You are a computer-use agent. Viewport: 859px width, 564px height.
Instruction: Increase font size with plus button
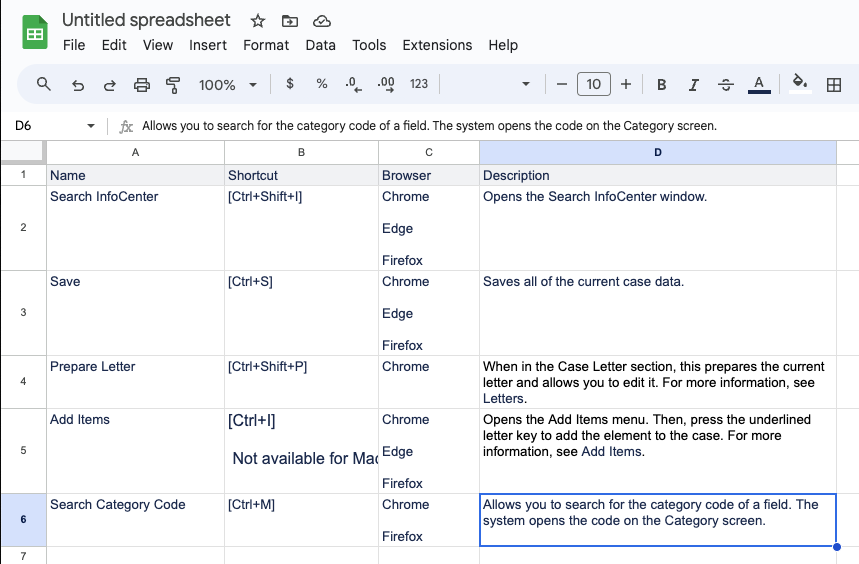pos(626,85)
